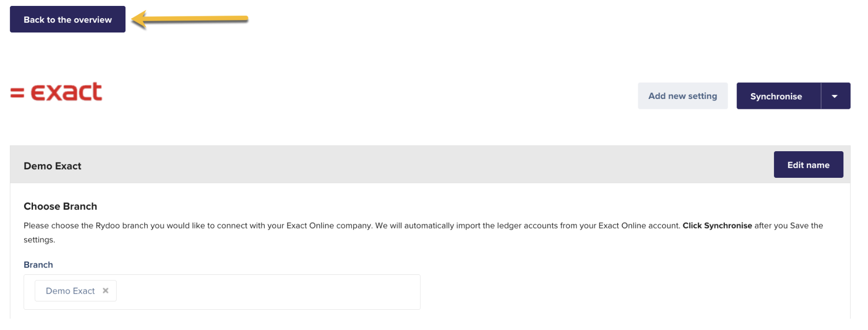Select the Demo Exact chip in Branch field
This screenshot has width=868, height=330.
(70, 291)
